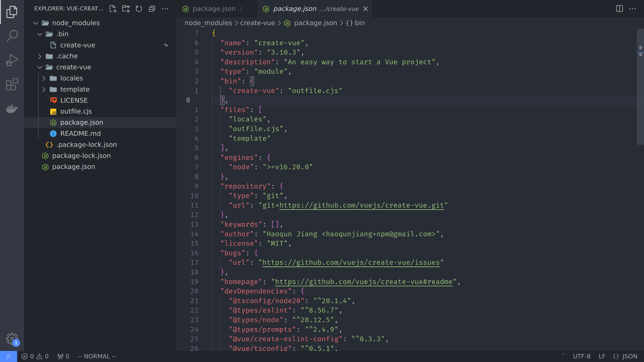Split the editor with the toolbar icon
The width and height of the screenshot is (644, 362).
[x=619, y=9]
